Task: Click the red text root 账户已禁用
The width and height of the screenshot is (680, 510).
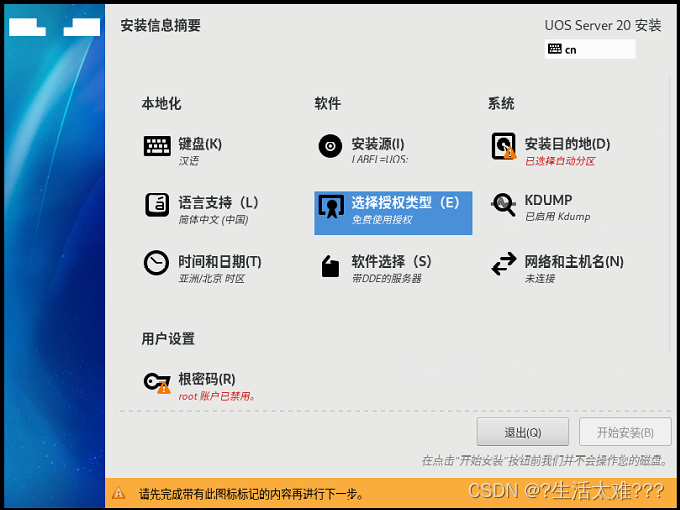Action: pos(217,396)
